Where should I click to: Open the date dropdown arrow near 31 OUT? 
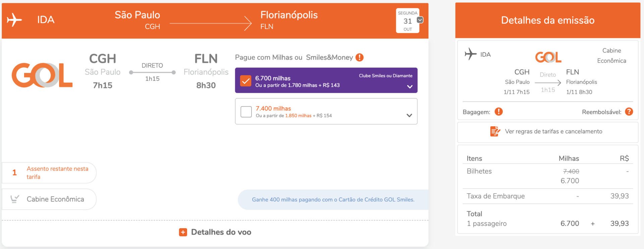coord(420,20)
